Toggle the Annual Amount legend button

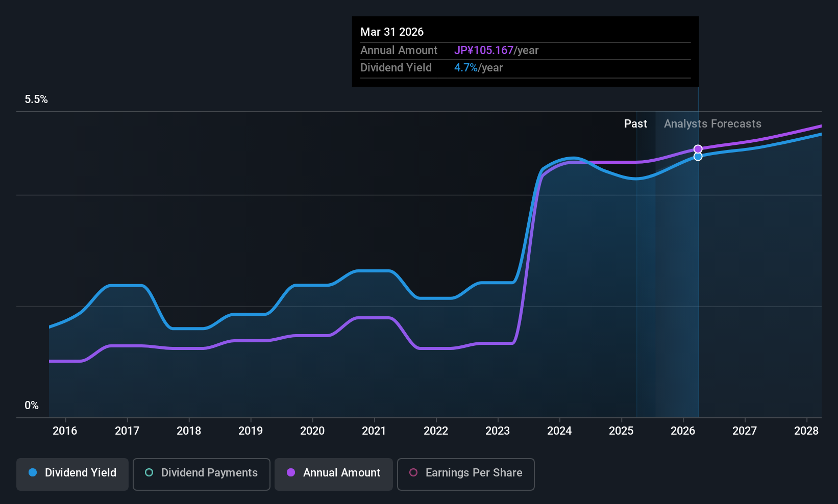coord(334,474)
